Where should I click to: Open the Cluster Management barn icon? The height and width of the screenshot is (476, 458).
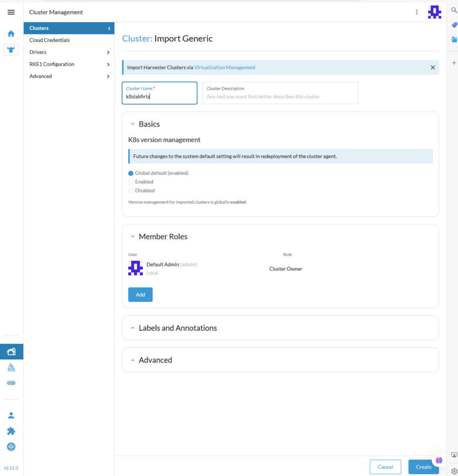(11, 352)
